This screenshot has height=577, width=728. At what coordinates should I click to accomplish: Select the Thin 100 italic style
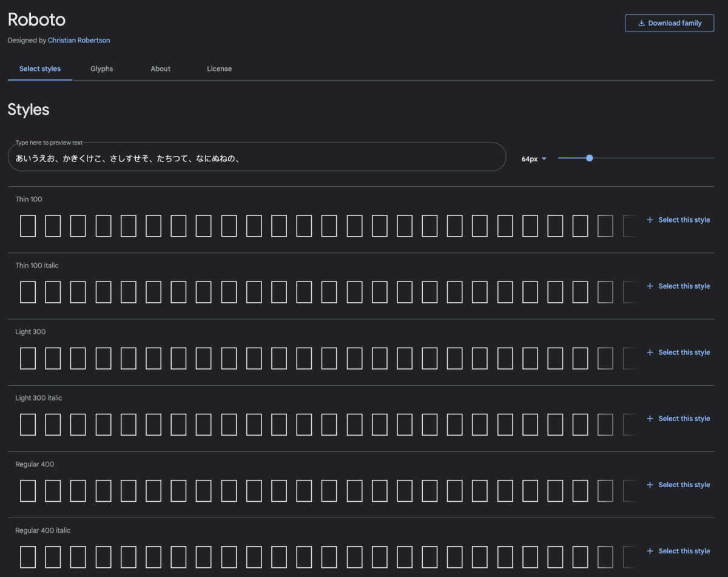point(678,286)
